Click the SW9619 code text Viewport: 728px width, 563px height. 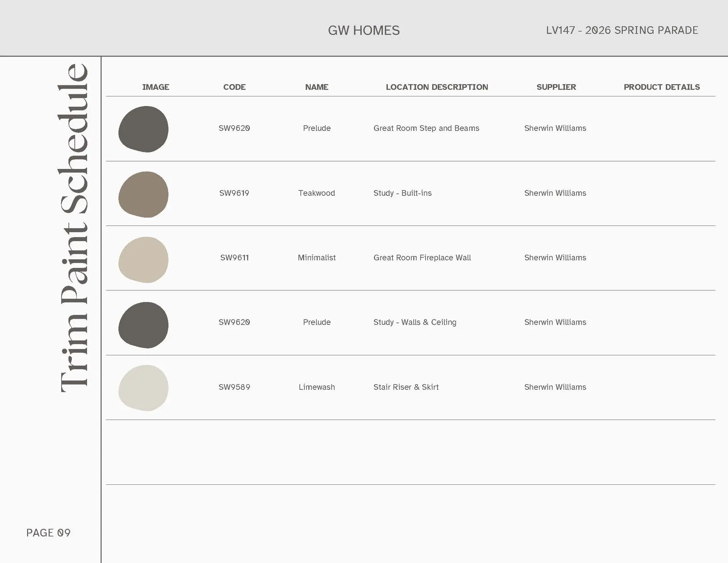234,193
